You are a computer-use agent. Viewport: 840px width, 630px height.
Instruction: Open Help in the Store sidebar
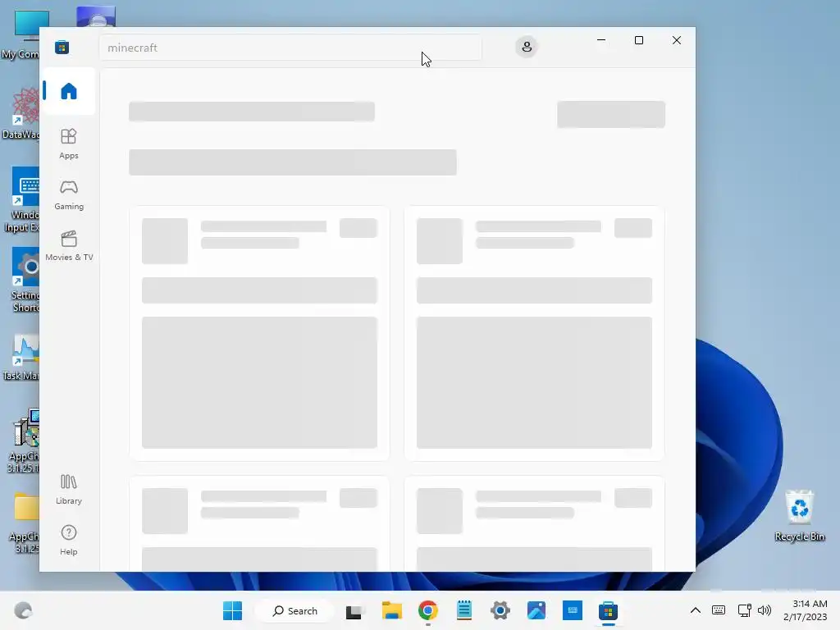click(69, 540)
